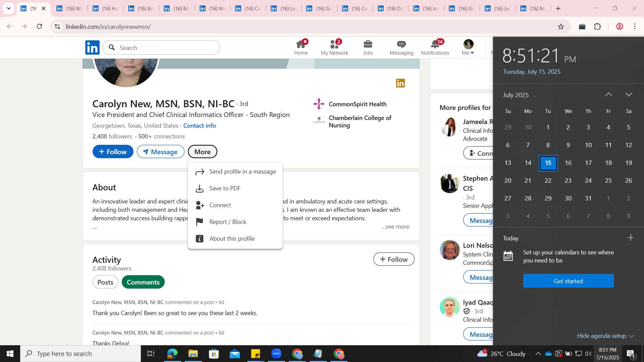The width and height of the screenshot is (644, 362).
Task: Choose Connect in More menu
Action: (235, 205)
